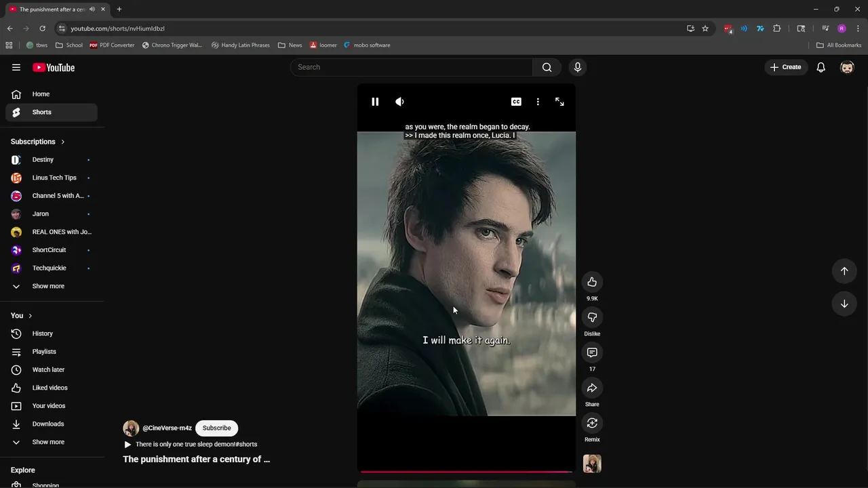The width and height of the screenshot is (868, 488).
Task: Mute the Short's volume speaker icon
Action: pos(399,102)
